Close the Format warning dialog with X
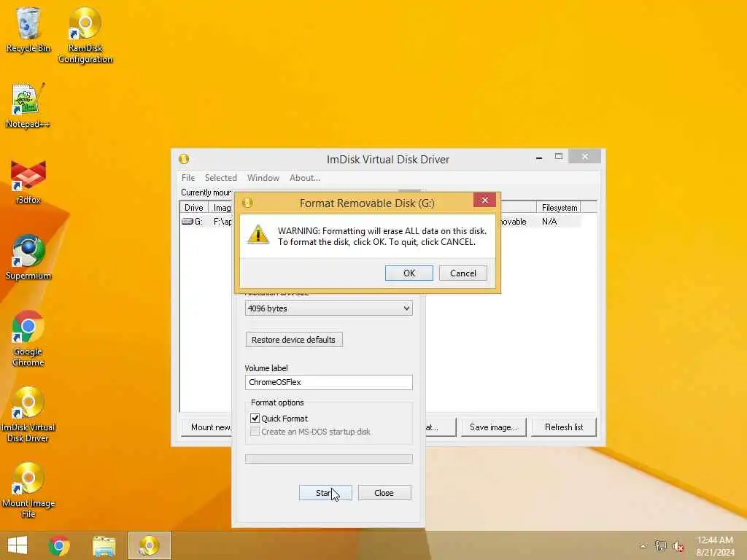This screenshot has width=747, height=560. pyautogui.click(x=485, y=200)
